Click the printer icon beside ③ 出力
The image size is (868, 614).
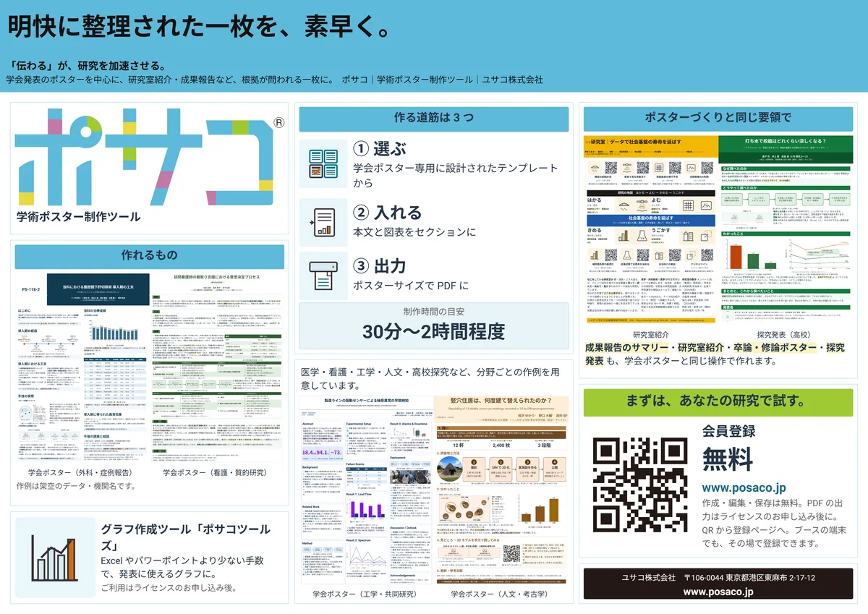pyautogui.click(x=323, y=276)
